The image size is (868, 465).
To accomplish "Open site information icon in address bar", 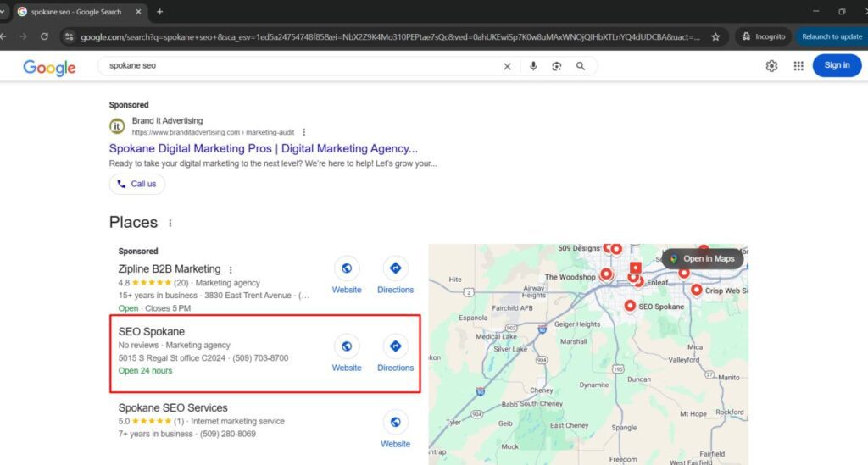I will tap(70, 36).
